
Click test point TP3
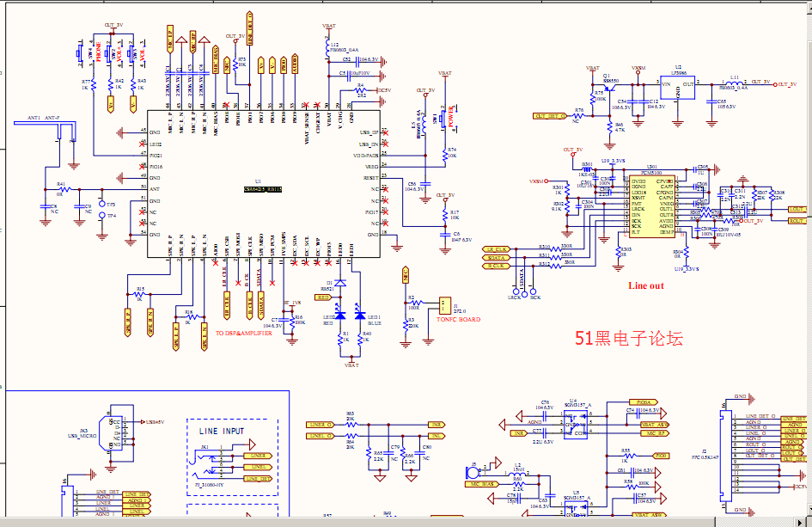[x=102, y=204]
